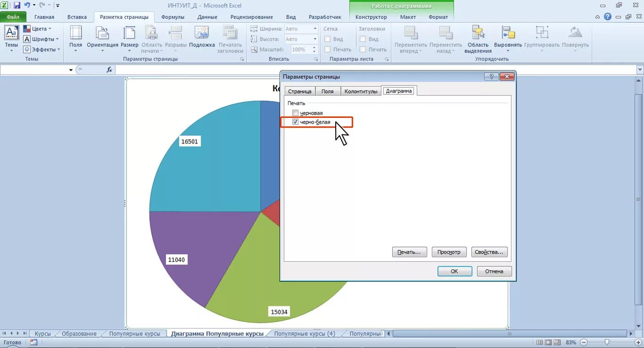The height and width of the screenshot is (348, 644).
Task: Open the Шрифты theme fonts menu
Action: (x=41, y=39)
